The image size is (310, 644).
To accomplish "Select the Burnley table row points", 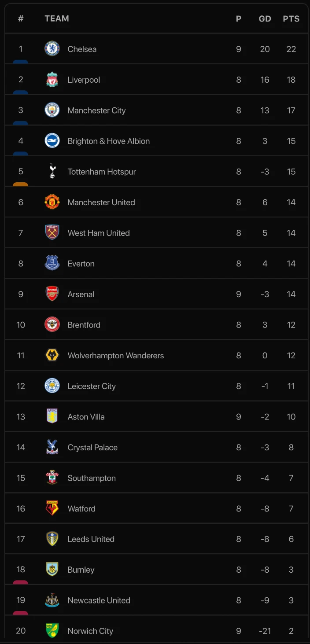I will click(291, 570).
